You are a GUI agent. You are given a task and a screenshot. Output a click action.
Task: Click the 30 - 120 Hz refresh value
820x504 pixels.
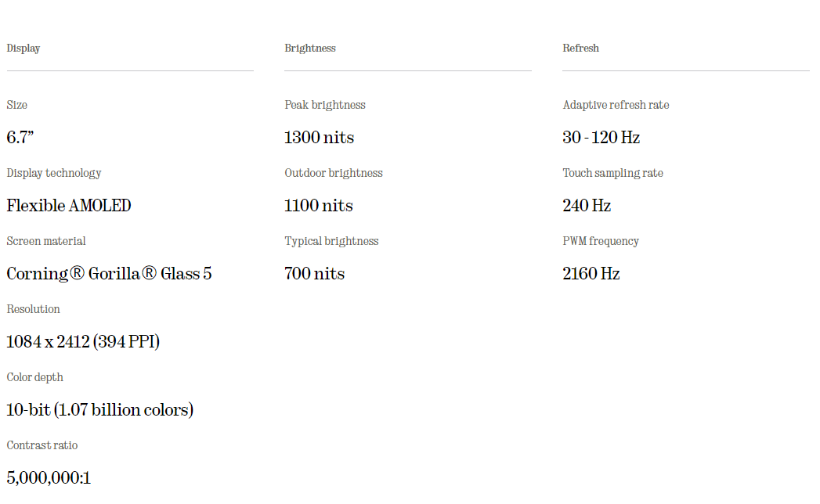click(601, 137)
